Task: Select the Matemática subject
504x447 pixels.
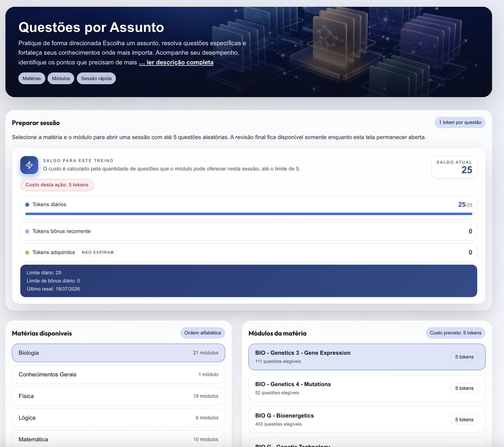Action: point(118,439)
